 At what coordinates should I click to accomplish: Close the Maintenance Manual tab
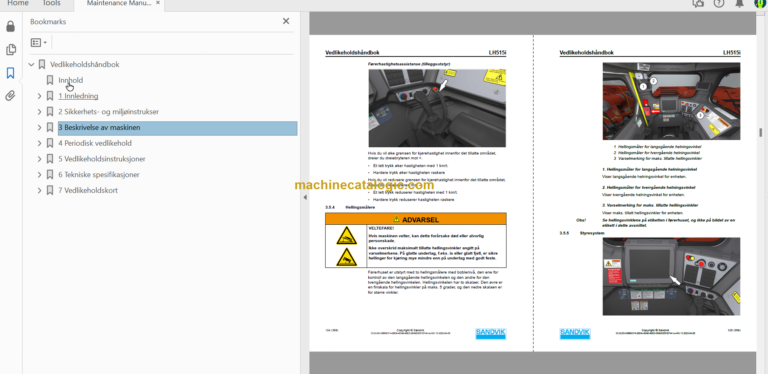coord(157,3)
